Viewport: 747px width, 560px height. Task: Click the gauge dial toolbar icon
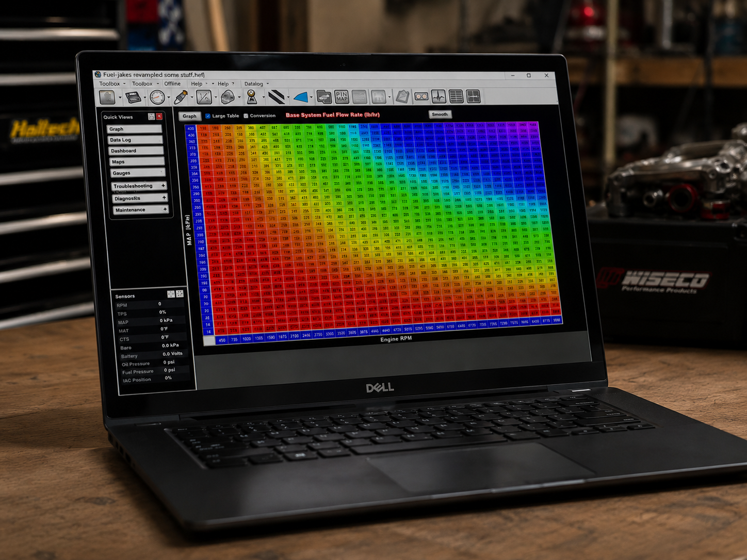coord(157,97)
